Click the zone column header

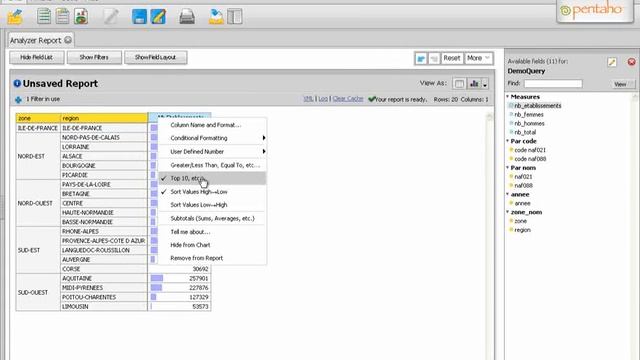tap(38, 118)
